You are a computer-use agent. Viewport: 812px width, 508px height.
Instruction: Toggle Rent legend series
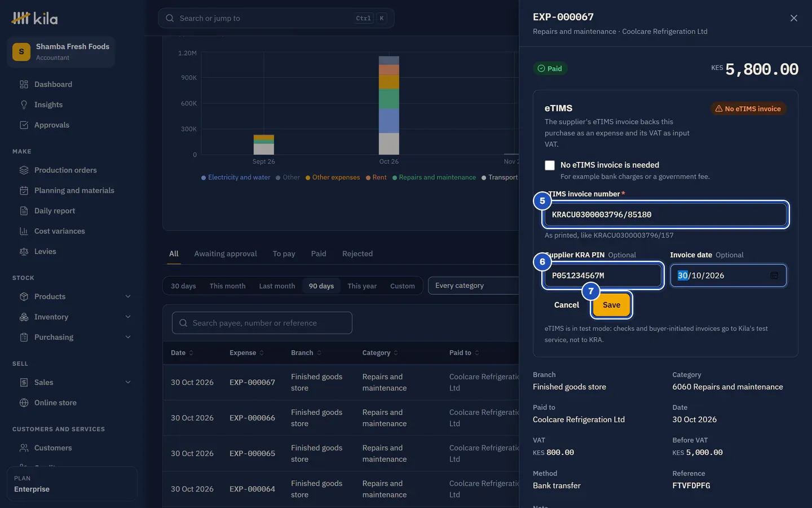[x=376, y=177]
